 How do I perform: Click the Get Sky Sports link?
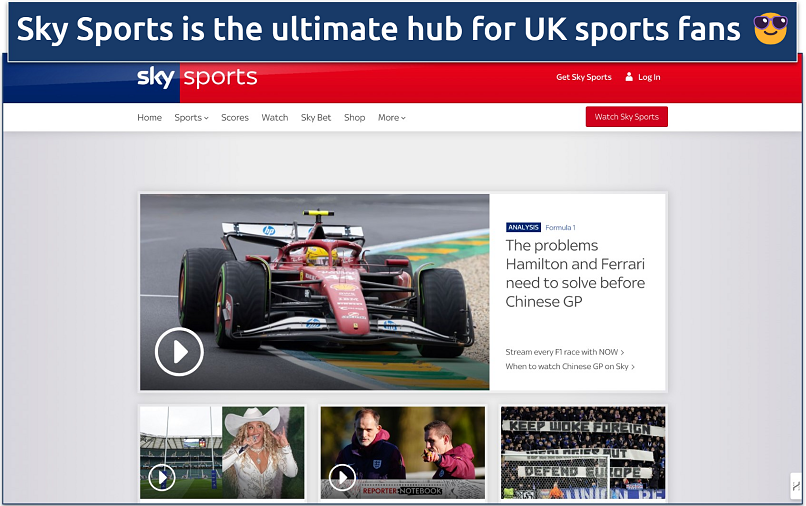(x=584, y=77)
